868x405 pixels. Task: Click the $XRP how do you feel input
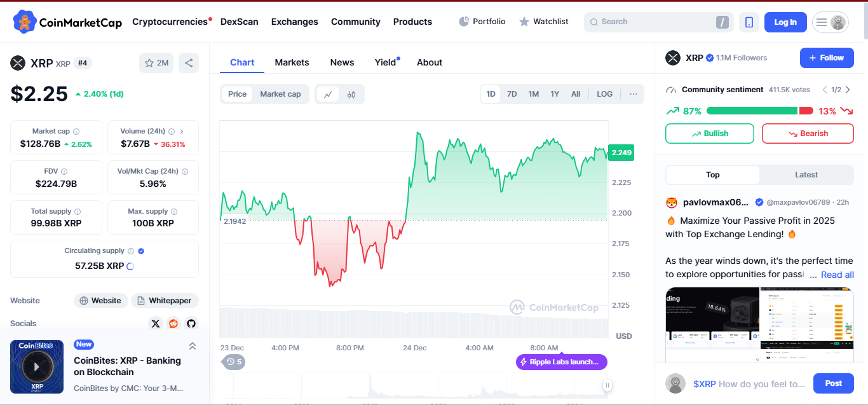point(749,384)
